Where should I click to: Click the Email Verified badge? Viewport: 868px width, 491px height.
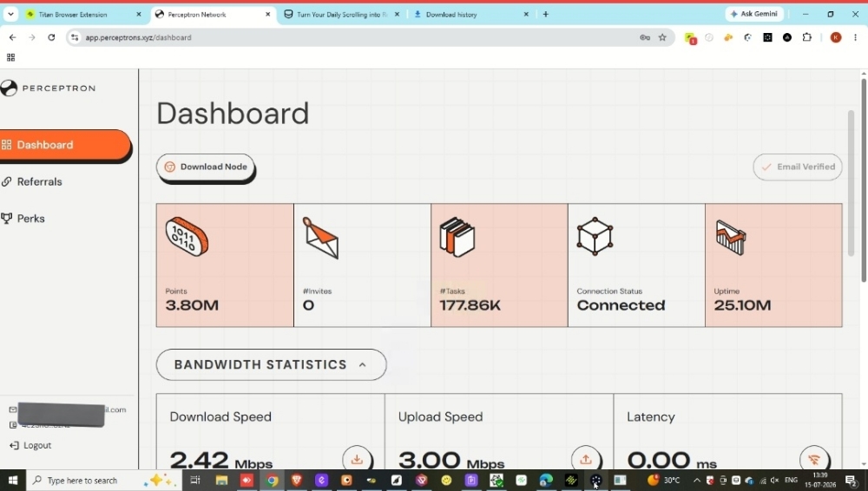(797, 167)
